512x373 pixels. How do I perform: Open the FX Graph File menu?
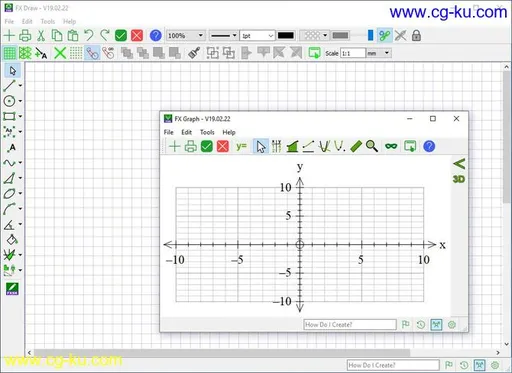pyautogui.click(x=169, y=132)
